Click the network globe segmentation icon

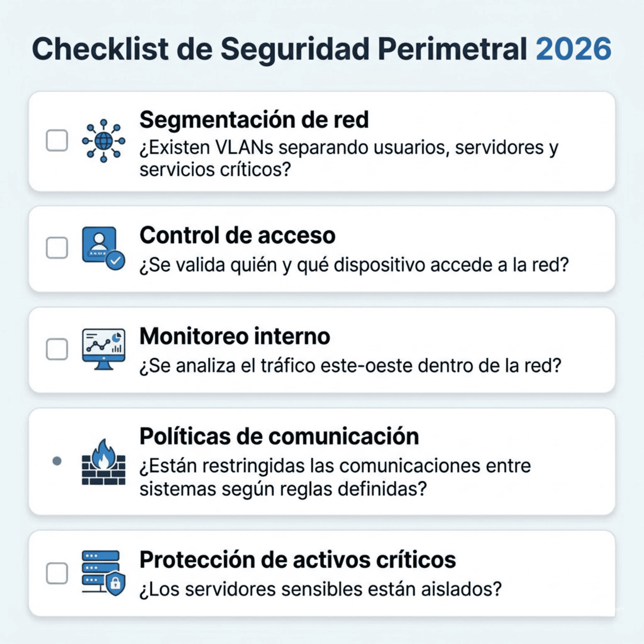coord(104,141)
